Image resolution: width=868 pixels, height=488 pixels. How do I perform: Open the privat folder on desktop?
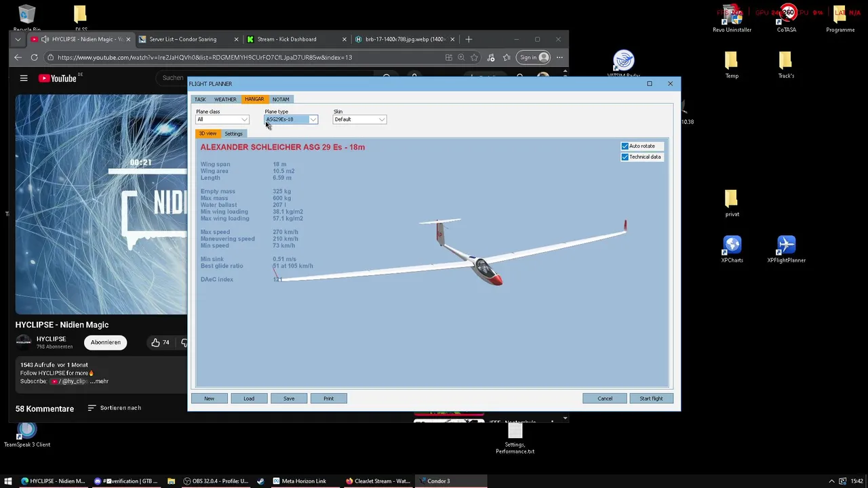(732, 203)
